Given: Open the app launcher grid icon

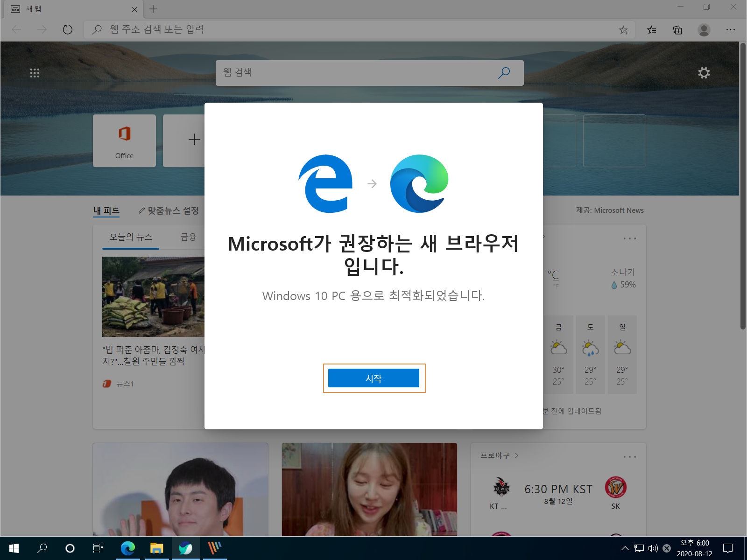Looking at the screenshot, I should point(35,73).
